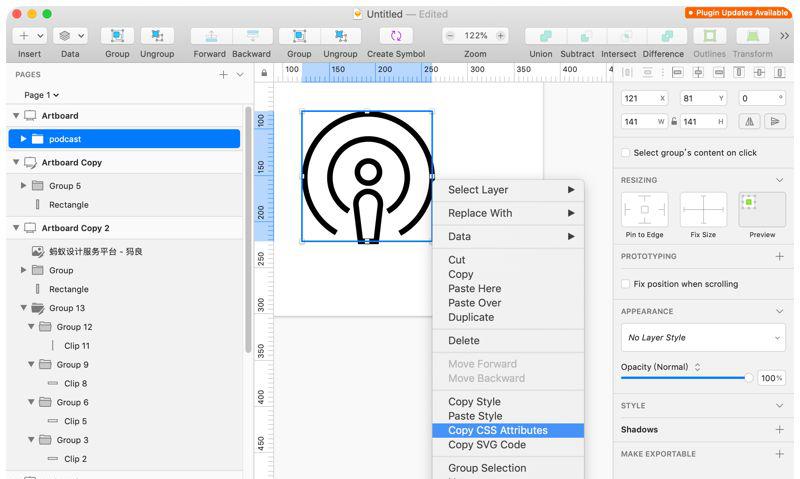The width and height of the screenshot is (800, 479).
Task: Flip layer vertically
Action: click(x=775, y=121)
